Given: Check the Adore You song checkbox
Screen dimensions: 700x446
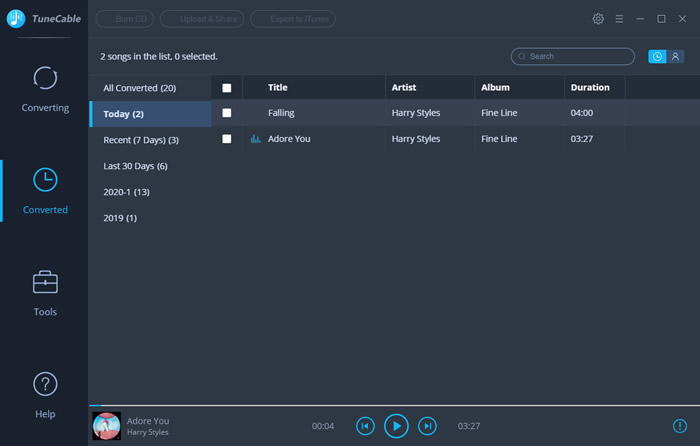Looking at the screenshot, I should pos(227,139).
